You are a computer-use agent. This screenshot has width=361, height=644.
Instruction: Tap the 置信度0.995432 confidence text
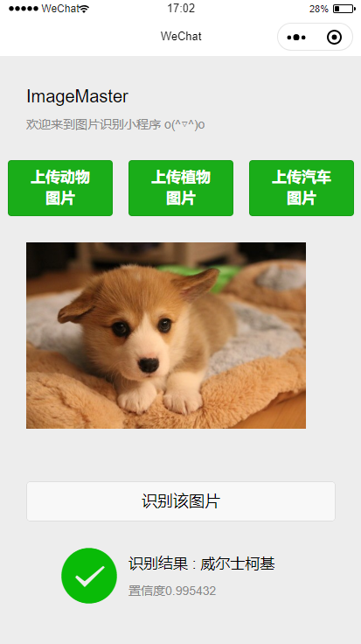[x=172, y=591]
